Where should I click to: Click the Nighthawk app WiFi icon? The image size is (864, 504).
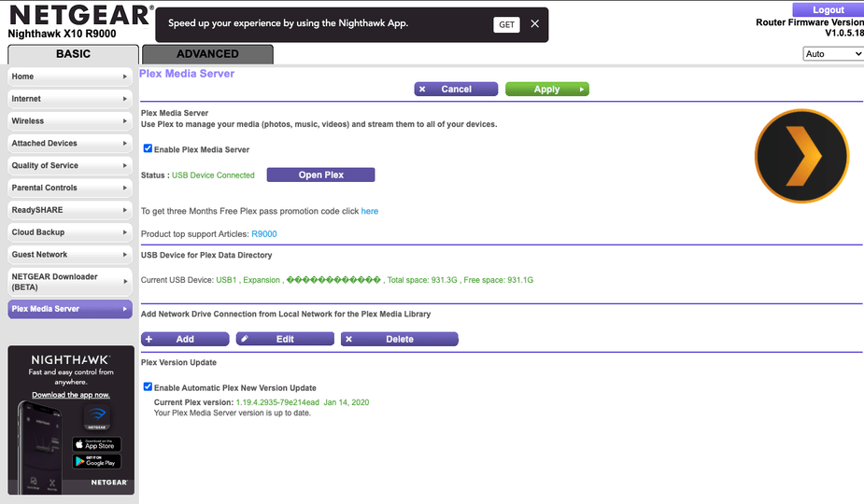coord(97,416)
